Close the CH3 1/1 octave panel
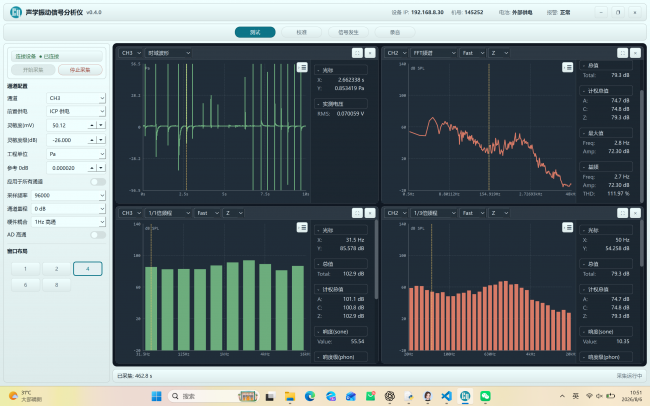 pyautogui.click(x=370, y=213)
